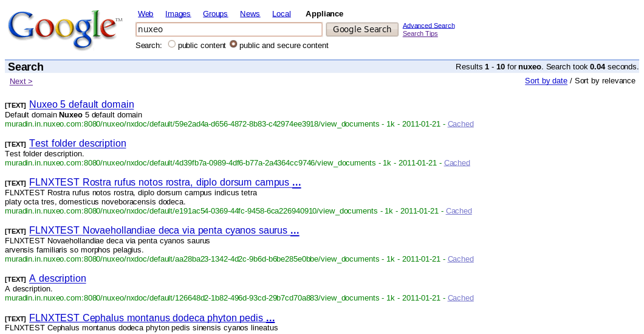Open the Search Tips link

(420, 34)
